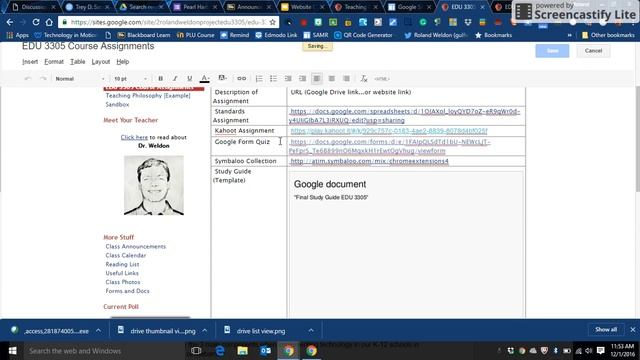The image size is (640, 360).
Task: Close the downloads bar
Action: (x=632, y=330)
